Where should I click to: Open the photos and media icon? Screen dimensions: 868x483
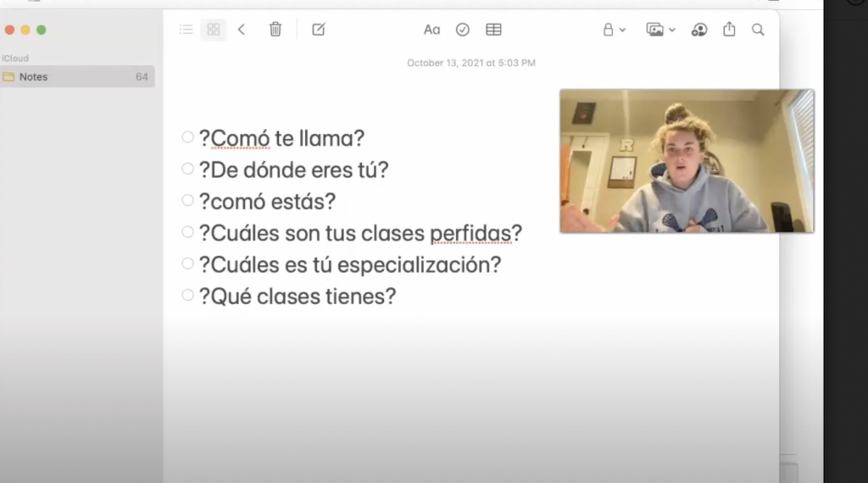pyautogui.click(x=655, y=30)
